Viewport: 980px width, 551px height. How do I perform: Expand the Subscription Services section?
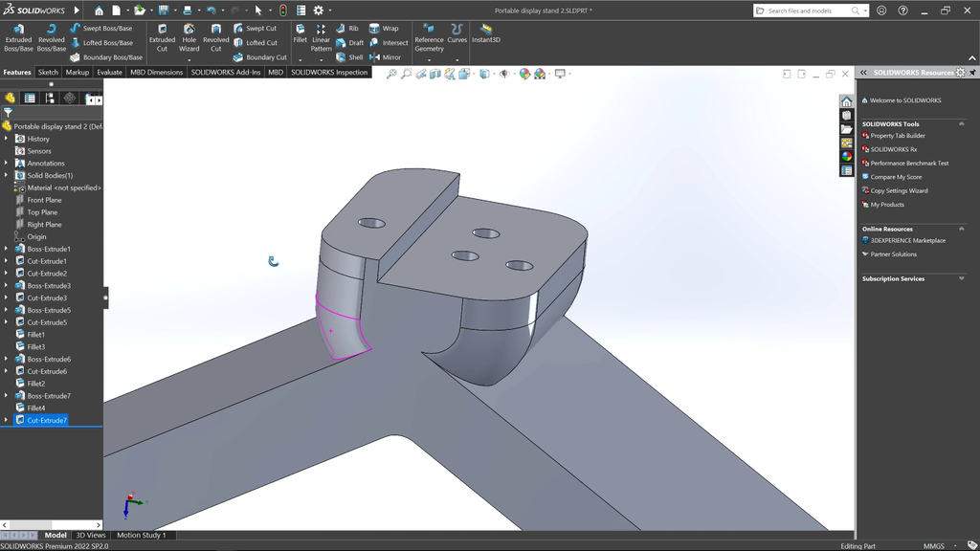pyautogui.click(x=962, y=278)
